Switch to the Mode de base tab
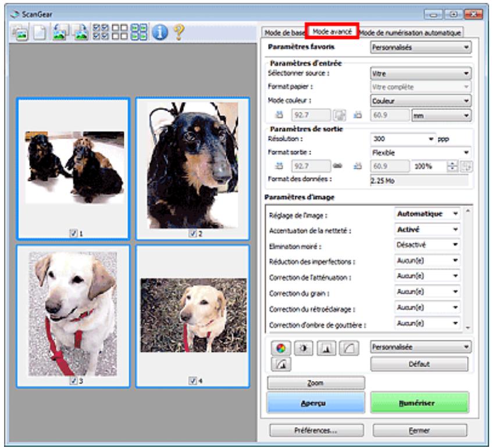Image resolution: width=492 pixels, height=448 pixels. coord(284,33)
